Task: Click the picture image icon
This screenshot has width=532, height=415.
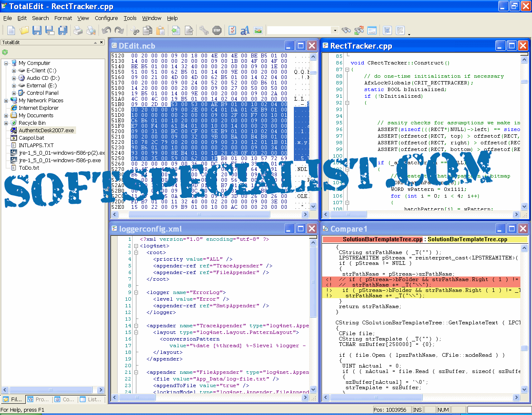Action: tap(258, 30)
